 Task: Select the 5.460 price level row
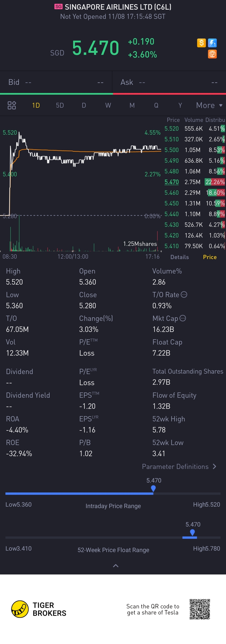pyautogui.click(x=195, y=193)
